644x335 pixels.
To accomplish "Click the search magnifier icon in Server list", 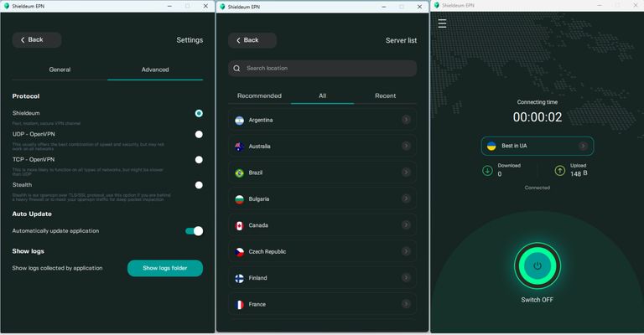I will (236, 69).
